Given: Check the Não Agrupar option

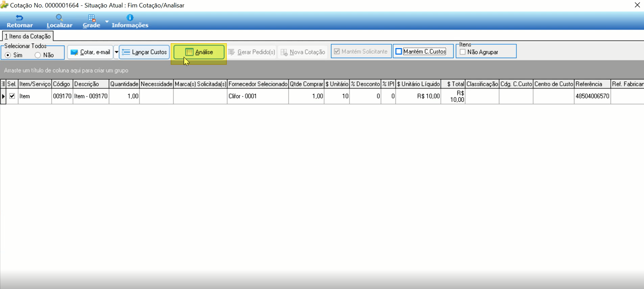Looking at the screenshot, I should tap(463, 52).
